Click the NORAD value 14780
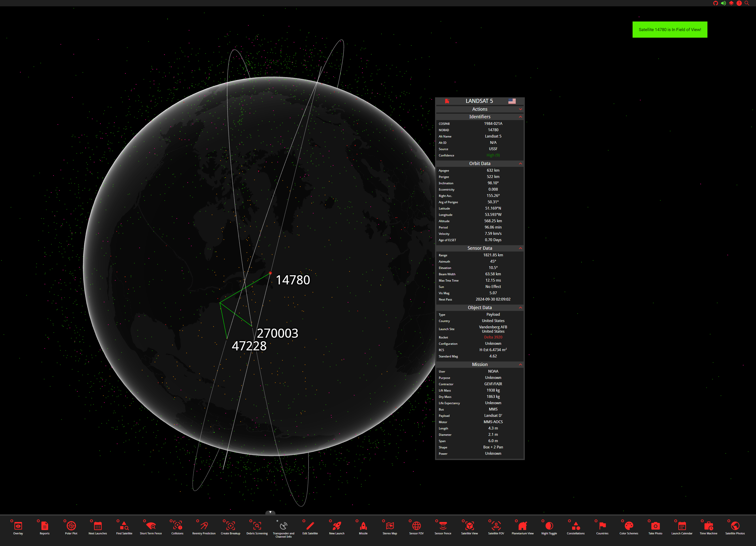This screenshot has height=546, width=756. 493,130
